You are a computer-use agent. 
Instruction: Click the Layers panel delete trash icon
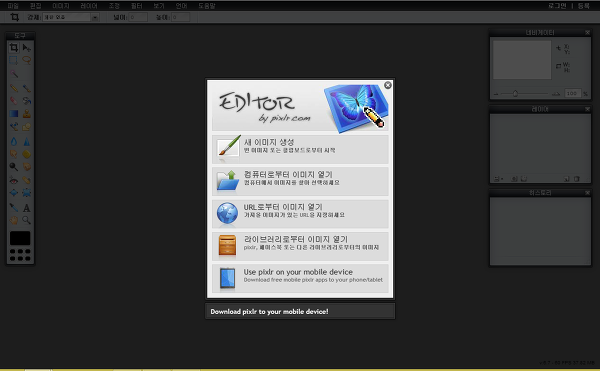click(x=577, y=179)
